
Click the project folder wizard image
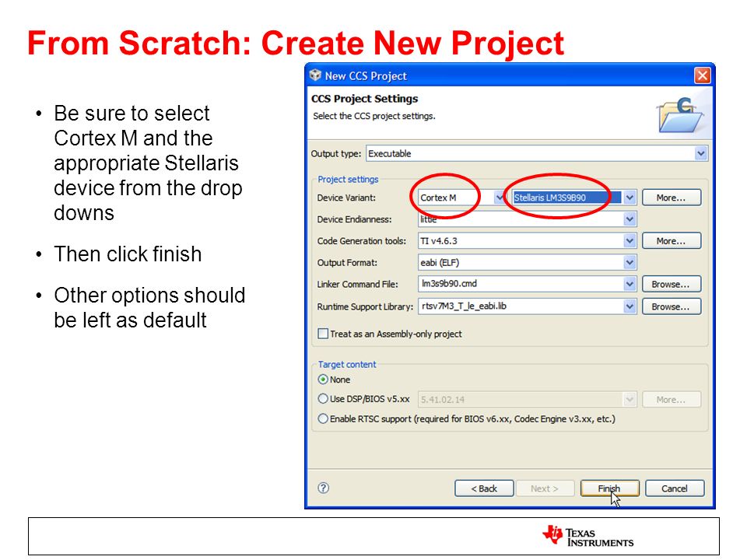coord(680,115)
